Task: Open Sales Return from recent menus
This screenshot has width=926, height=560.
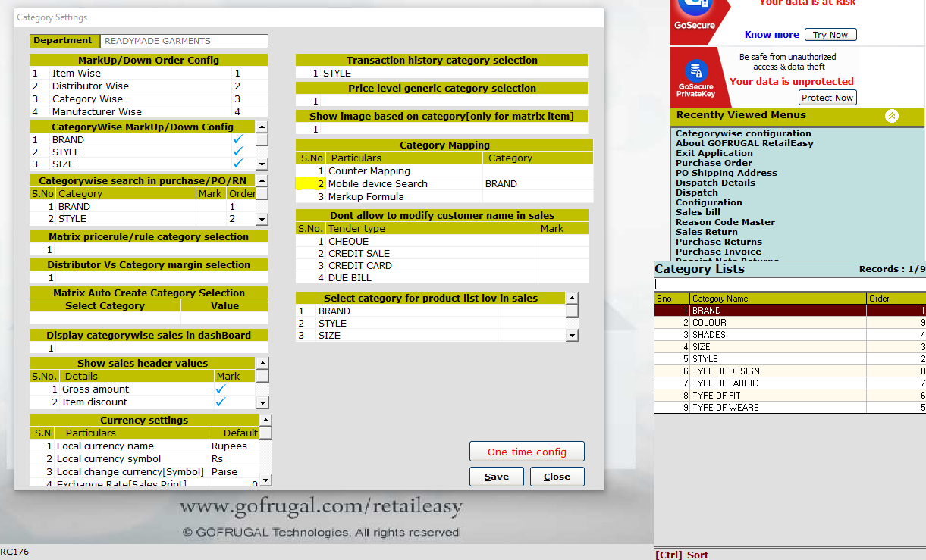Action: point(706,232)
